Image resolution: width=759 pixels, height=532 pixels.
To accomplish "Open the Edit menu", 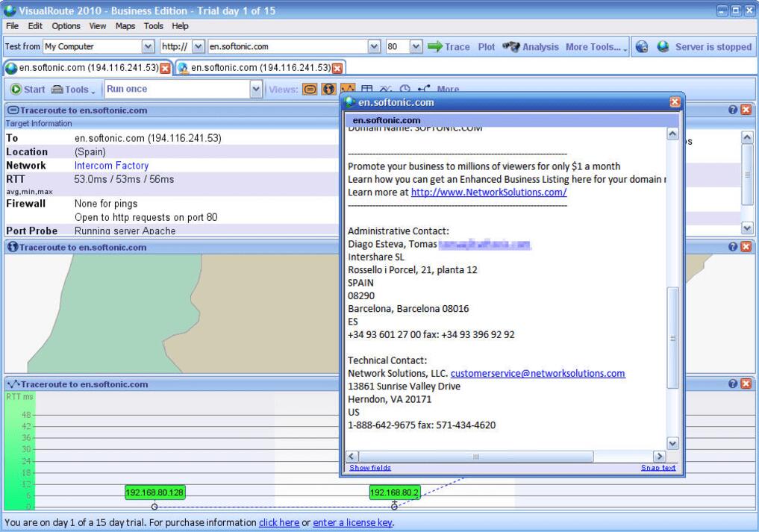I will pos(35,26).
